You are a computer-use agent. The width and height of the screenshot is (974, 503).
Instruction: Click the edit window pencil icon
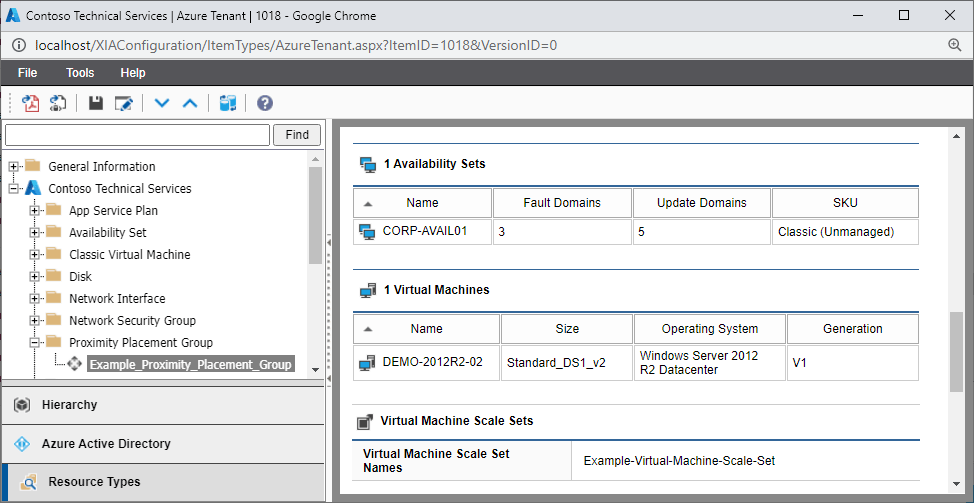[x=124, y=103]
